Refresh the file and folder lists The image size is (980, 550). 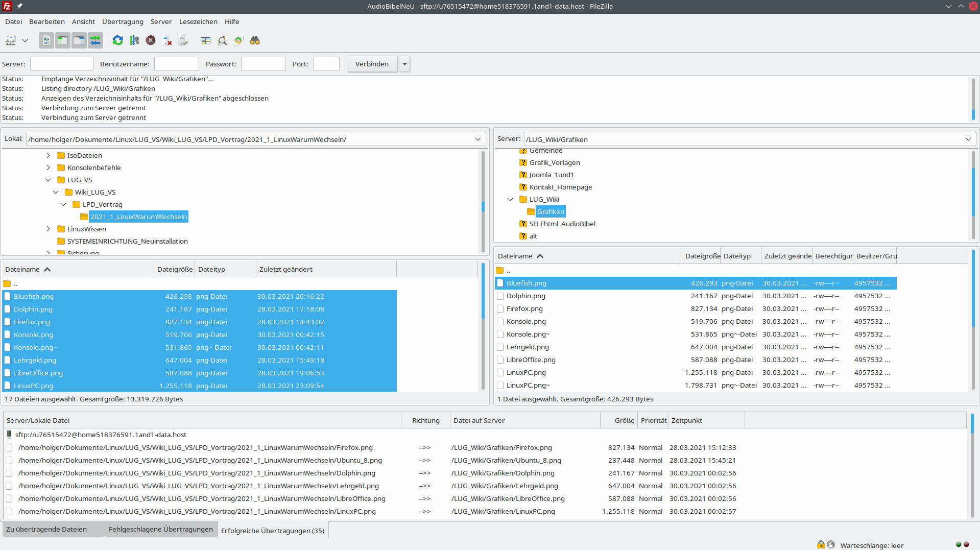coord(118,40)
